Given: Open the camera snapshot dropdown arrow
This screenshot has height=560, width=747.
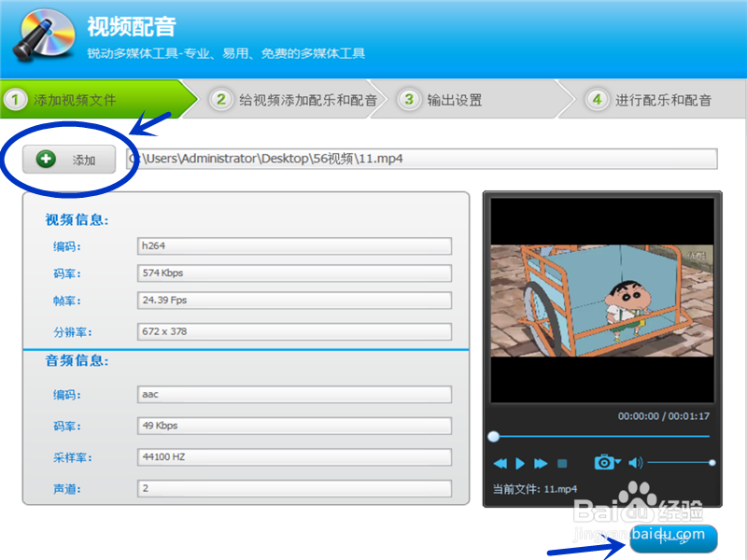Looking at the screenshot, I should coord(619,460).
